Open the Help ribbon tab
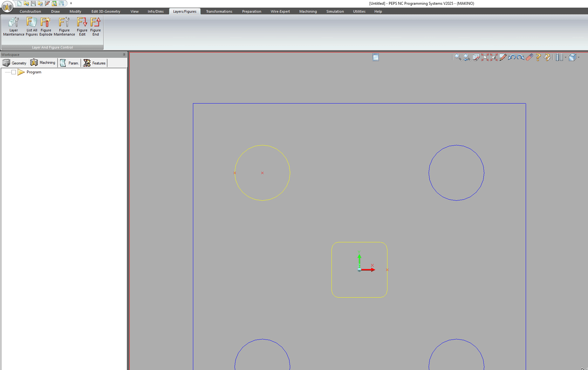Image resolution: width=588 pixels, height=370 pixels. (378, 11)
